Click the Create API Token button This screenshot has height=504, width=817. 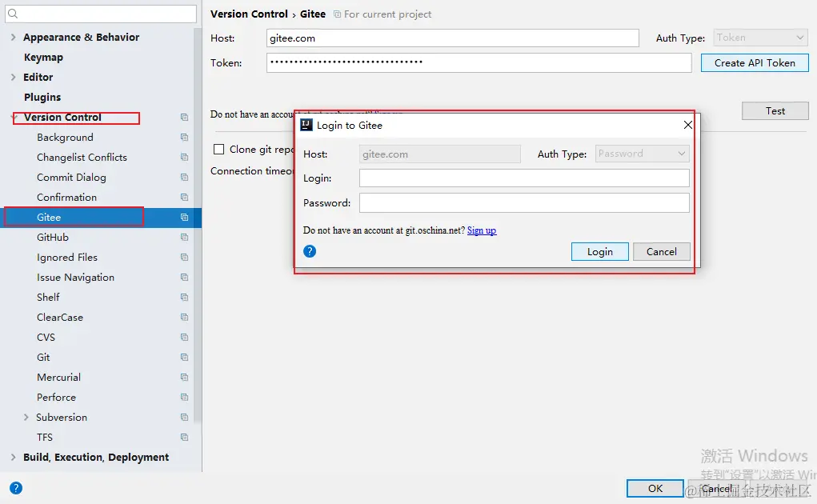pos(755,63)
